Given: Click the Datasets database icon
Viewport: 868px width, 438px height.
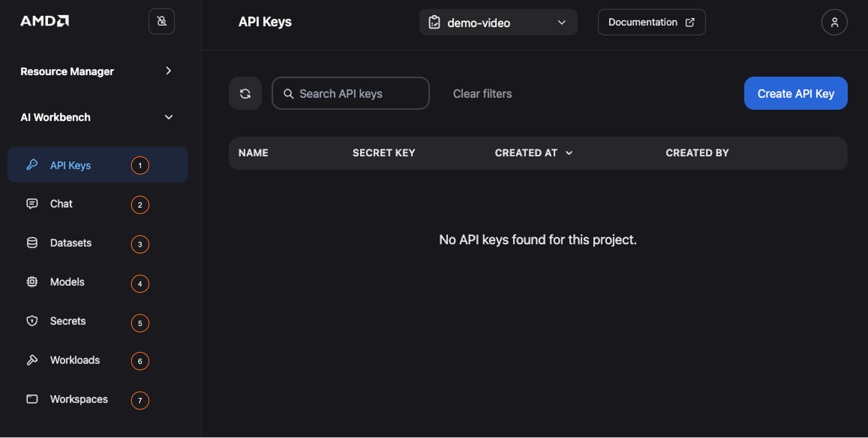Looking at the screenshot, I should (x=32, y=243).
